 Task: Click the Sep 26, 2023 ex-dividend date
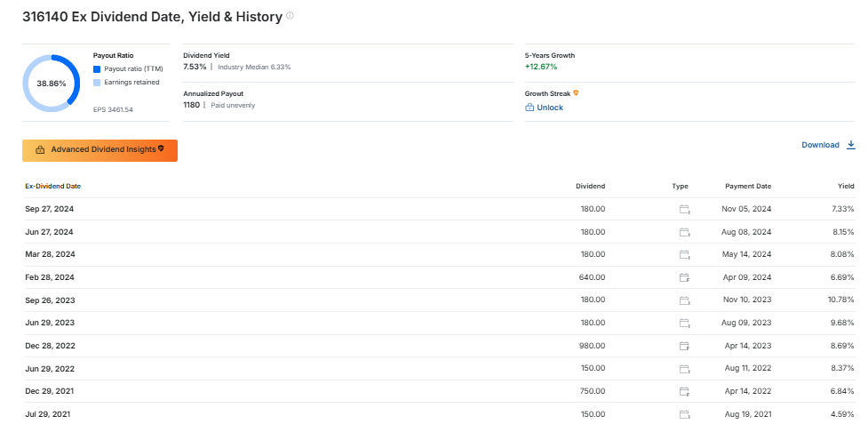click(50, 300)
